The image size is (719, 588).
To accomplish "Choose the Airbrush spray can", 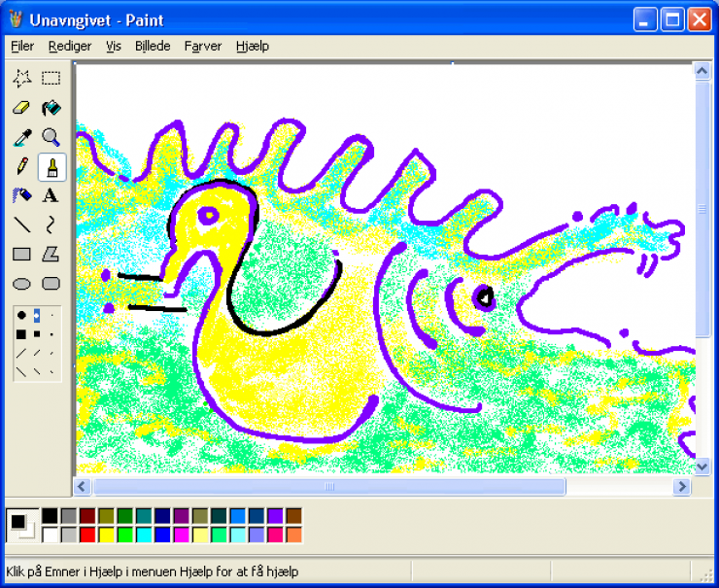I will (x=21, y=196).
